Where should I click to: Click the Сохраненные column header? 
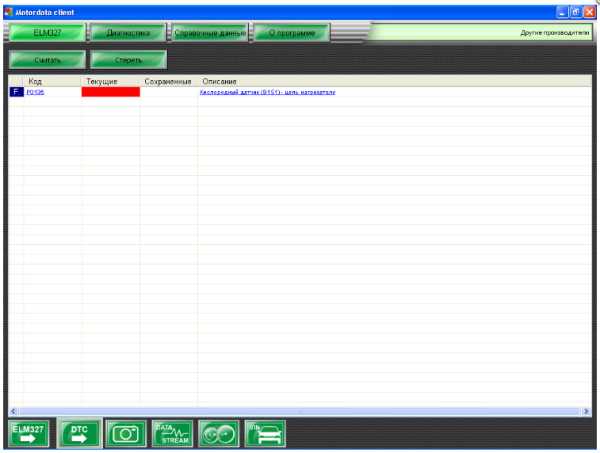coord(168,81)
